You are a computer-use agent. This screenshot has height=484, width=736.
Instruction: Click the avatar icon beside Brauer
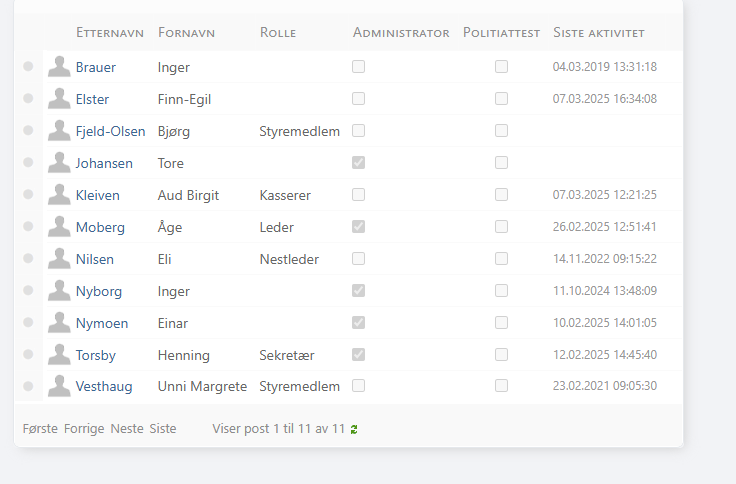coord(59,67)
